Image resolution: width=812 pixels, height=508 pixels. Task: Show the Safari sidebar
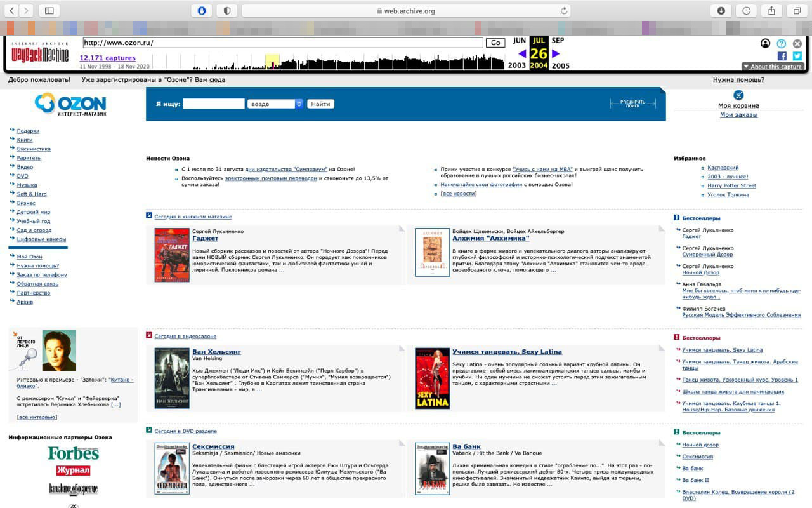click(49, 10)
